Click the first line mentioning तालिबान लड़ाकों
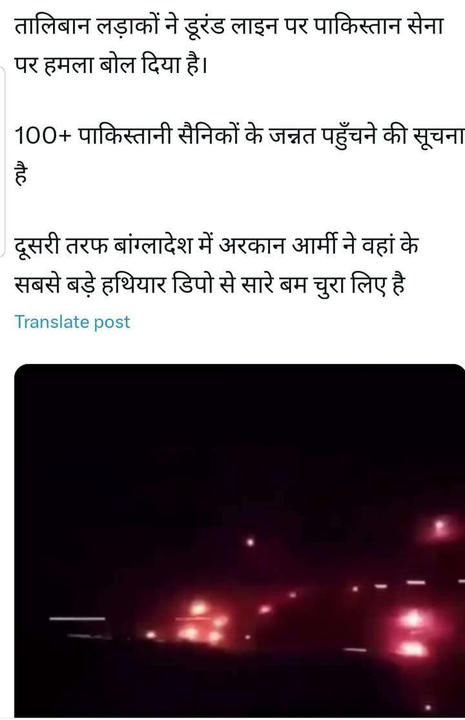This screenshot has width=465, height=720. [229, 27]
